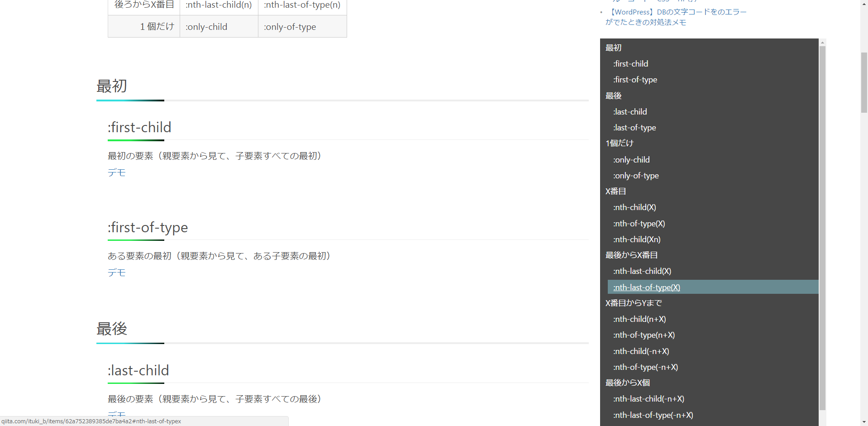Select the 最後からX番目 section header
The image size is (868, 426).
(631, 255)
